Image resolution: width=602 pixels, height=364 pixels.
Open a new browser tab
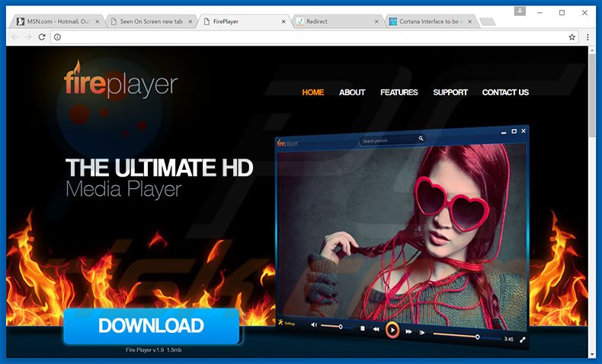(x=487, y=22)
